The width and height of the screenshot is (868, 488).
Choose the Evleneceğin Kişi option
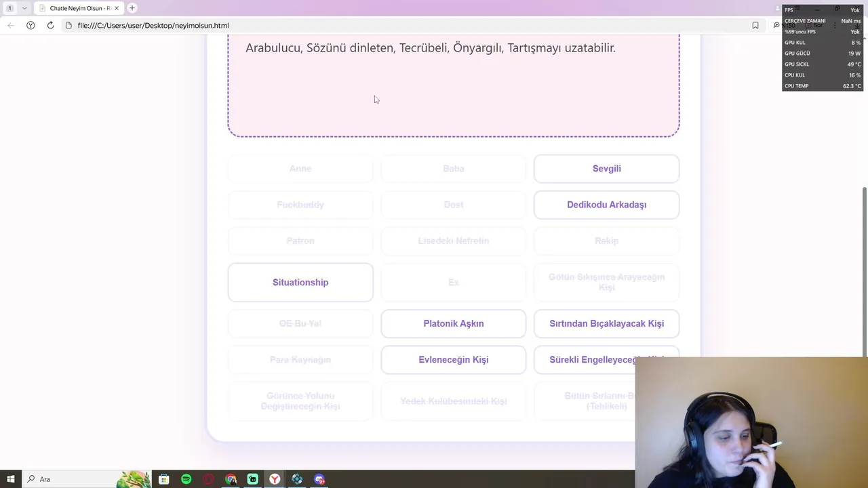coord(454,360)
